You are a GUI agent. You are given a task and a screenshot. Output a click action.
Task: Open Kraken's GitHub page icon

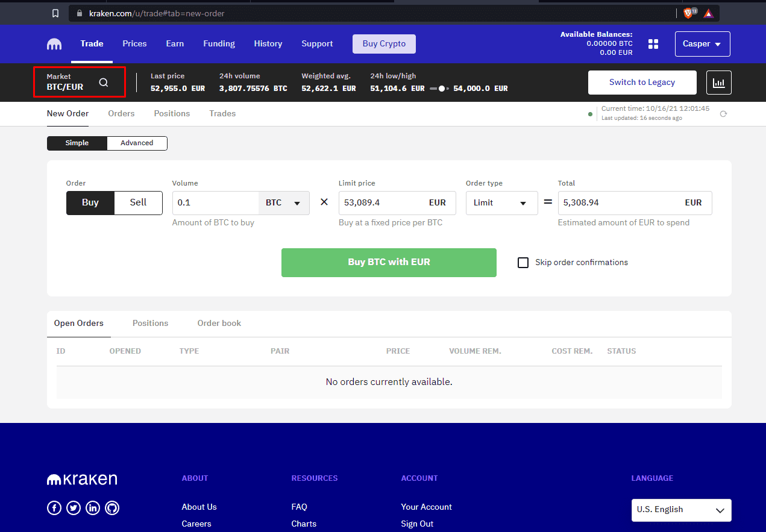[x=112, y=508]
